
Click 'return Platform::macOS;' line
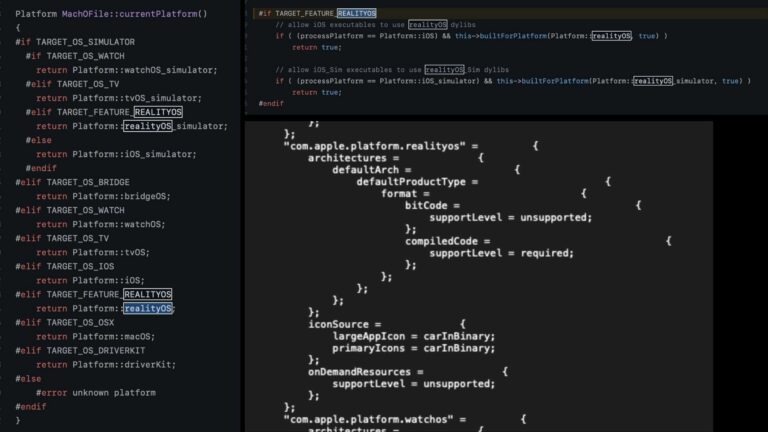100,337
